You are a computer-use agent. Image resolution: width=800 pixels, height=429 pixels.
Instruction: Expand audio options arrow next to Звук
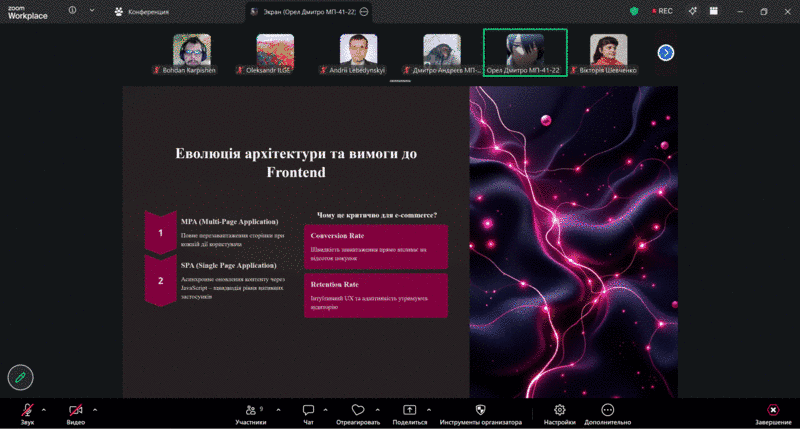(x=44, y=409)
